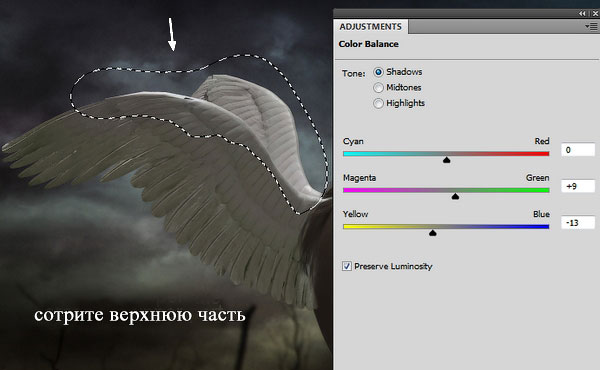The width and height of the screenshot is (600, 370).
Task: Switch to the Adjustments tab
Action: point(370,27)
